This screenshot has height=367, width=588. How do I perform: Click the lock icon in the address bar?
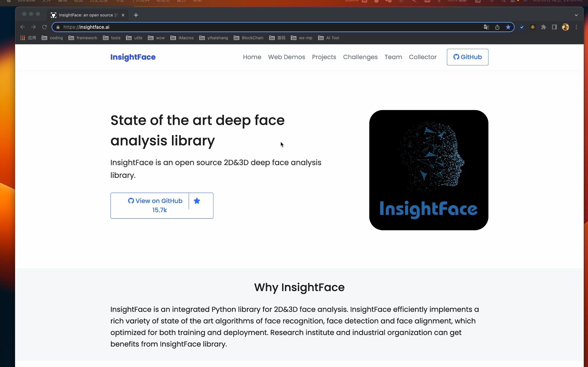coord(58,27)
